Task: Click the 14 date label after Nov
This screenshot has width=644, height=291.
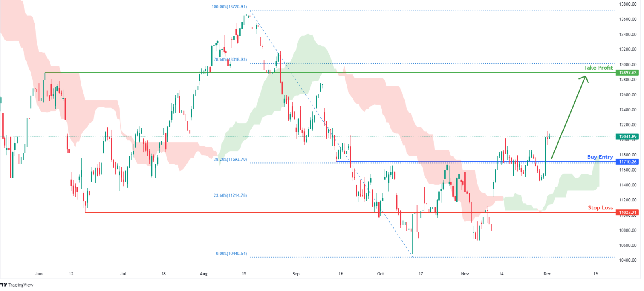Action: point(501,274)
